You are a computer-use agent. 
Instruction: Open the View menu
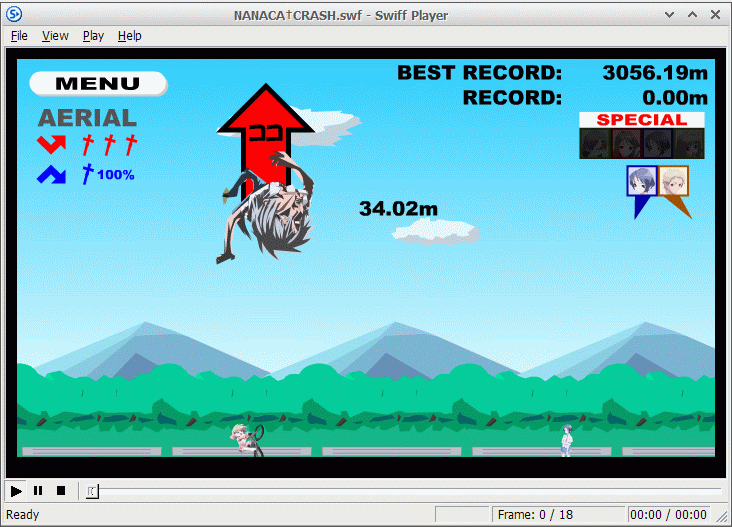55,36
